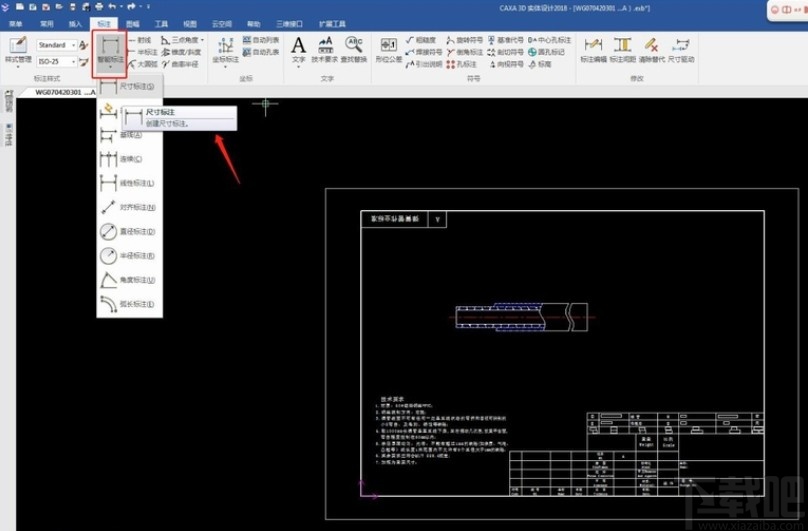Click the text style icon beside Standard

83,45
